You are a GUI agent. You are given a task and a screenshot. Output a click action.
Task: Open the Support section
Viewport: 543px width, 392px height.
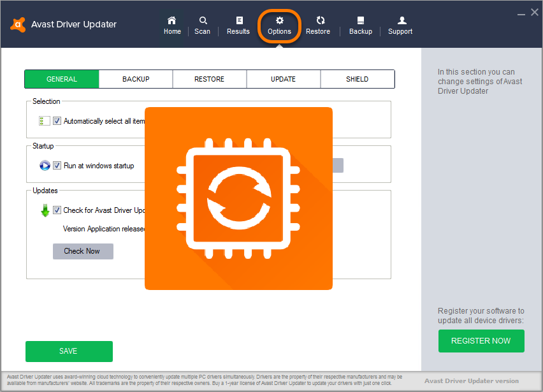click(400, 25)
